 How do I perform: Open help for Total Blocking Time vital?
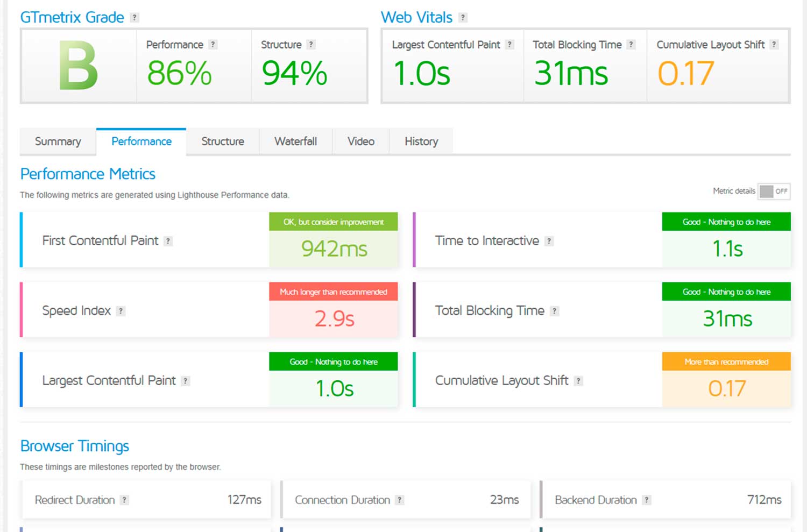click(x=631, y=45)
